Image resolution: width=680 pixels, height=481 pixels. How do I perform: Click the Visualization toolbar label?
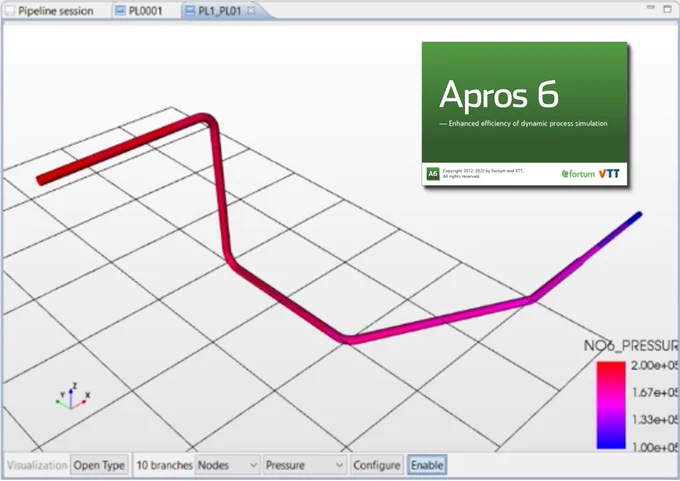(x=37, y=465)
